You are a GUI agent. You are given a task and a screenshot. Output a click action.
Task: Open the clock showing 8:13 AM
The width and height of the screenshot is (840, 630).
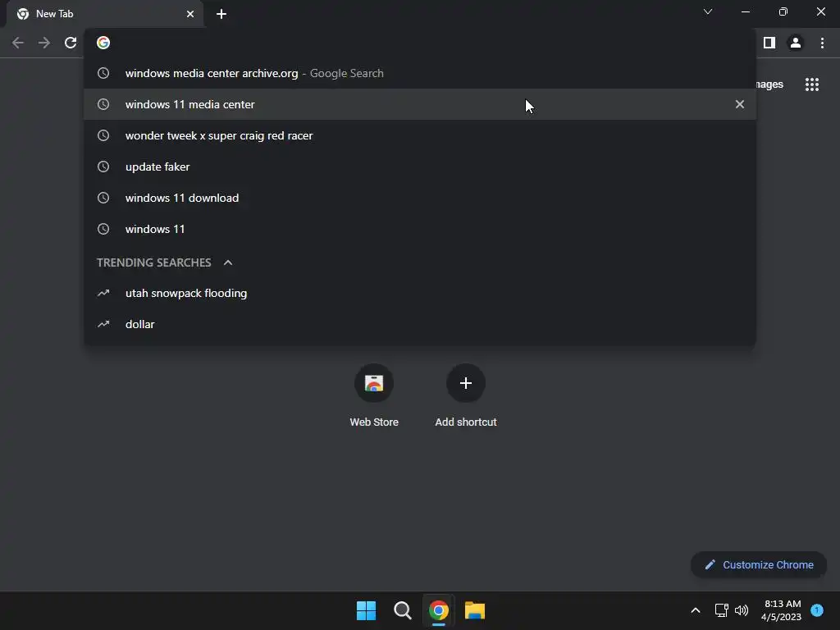[781, 610]
